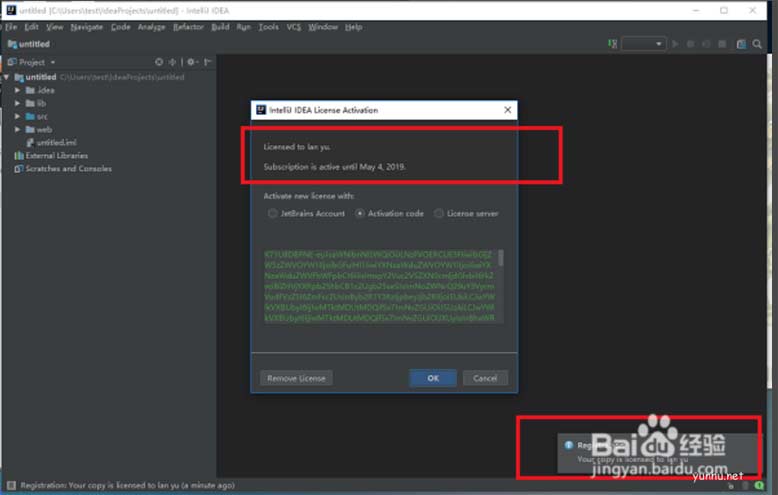
Task: Click the build project icon in toolbar
Action: (613, 44)
